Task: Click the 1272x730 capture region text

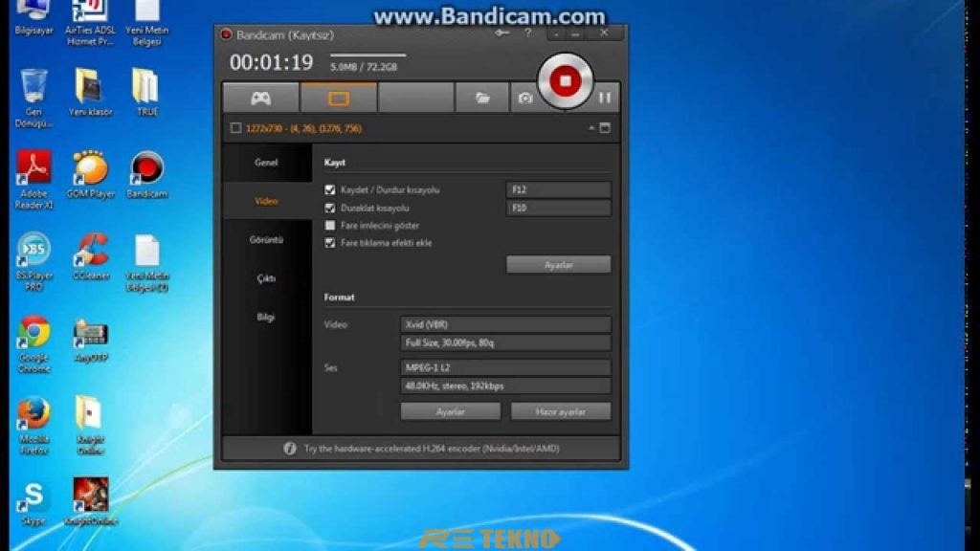Action: click(303, 128)
